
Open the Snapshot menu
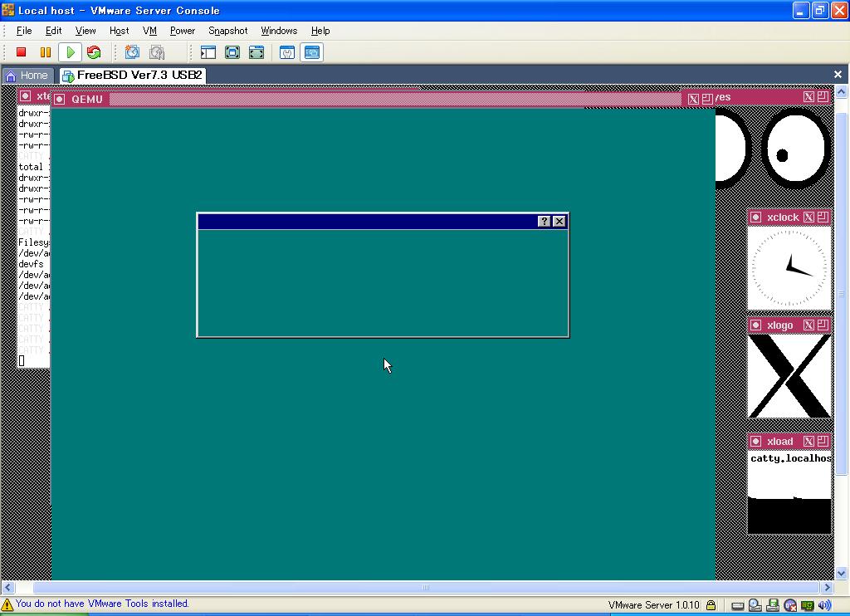point(228,31)
